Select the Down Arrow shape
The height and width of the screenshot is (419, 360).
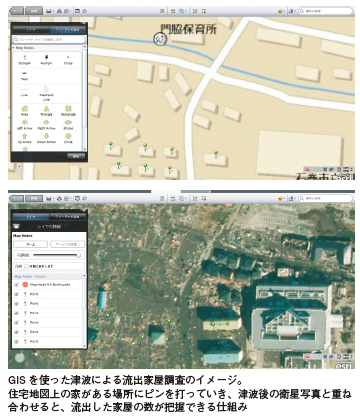point(46,138)
